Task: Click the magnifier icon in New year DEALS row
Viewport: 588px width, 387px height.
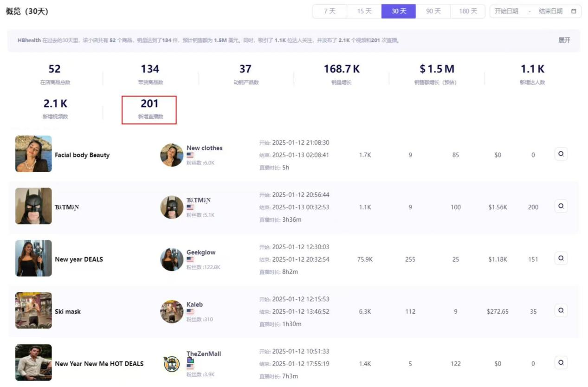Action: 561,258
